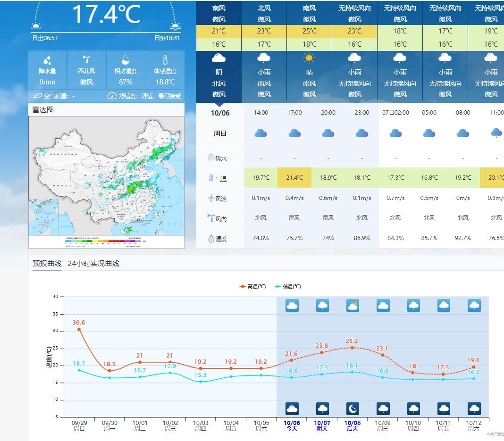Image resolution: width=504 pixels, height=441 pixels.
Task: Click the sunrise icon above 日出06:57
Action: [x=36, y=26]
